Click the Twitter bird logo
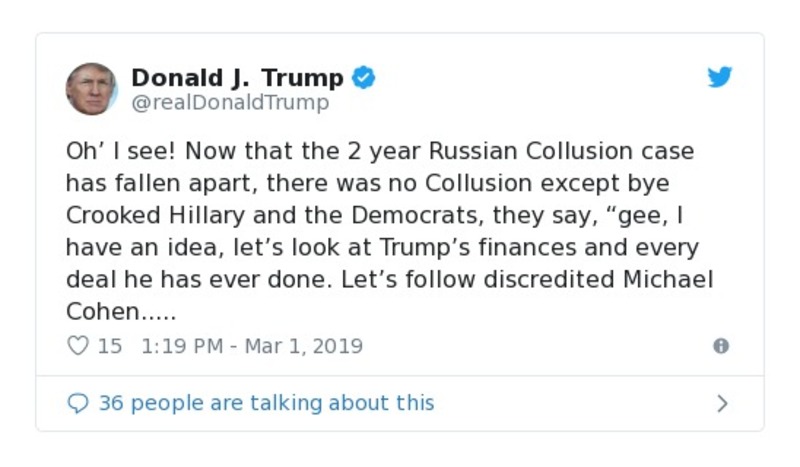800x467 pixels. [x=720, y=78]
